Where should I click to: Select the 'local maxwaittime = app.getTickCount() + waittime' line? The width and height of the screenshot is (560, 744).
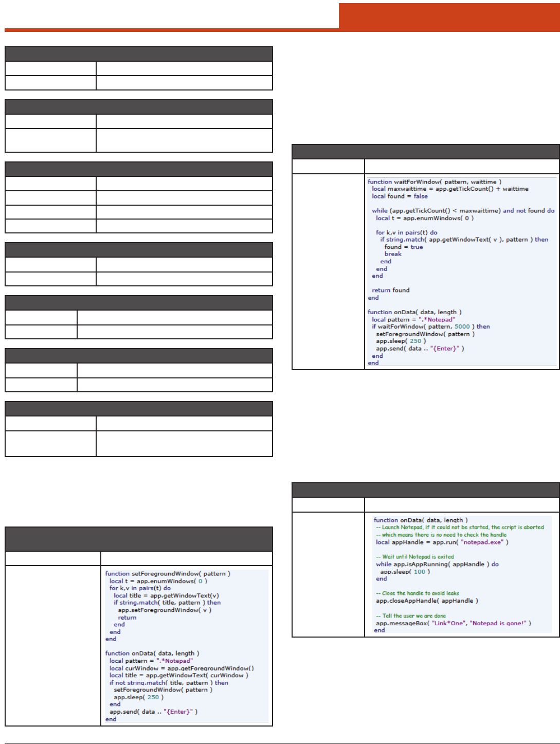(x=450, y=189)
